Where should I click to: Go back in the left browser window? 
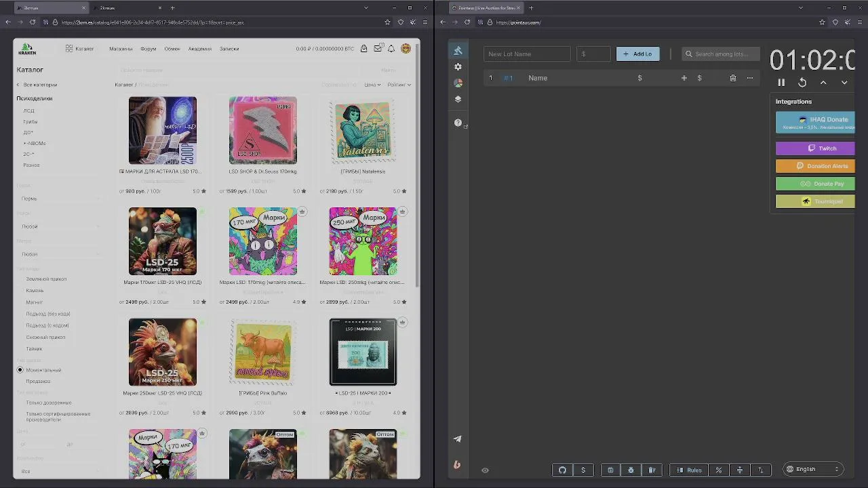[x=8, y=22]
